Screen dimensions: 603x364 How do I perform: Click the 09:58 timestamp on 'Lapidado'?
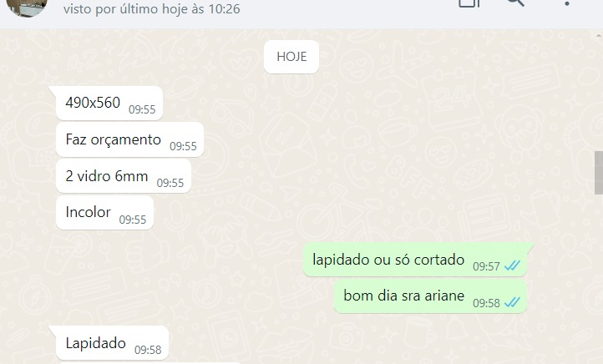pos(148,350)
